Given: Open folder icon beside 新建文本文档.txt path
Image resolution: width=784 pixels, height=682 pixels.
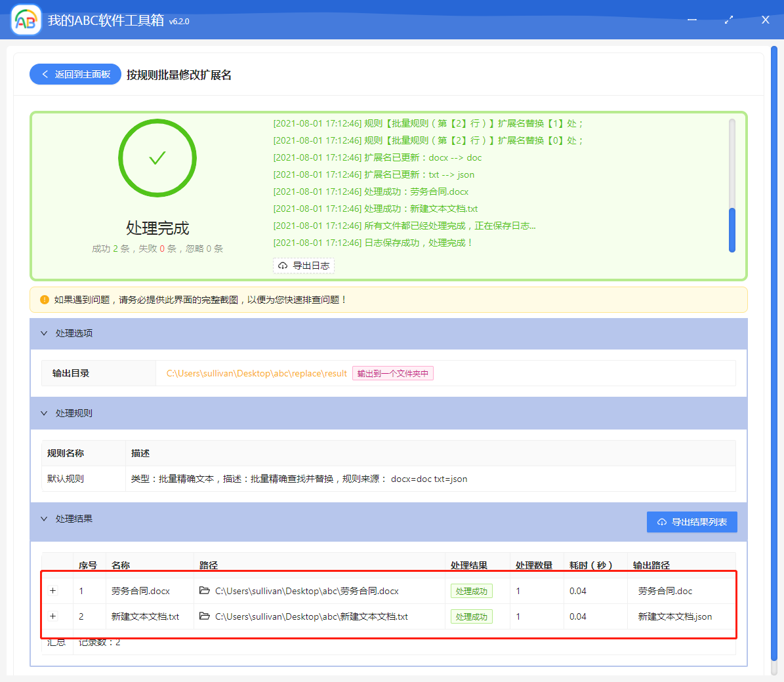Looking at the screenshot, I should [x=203, y=616].
